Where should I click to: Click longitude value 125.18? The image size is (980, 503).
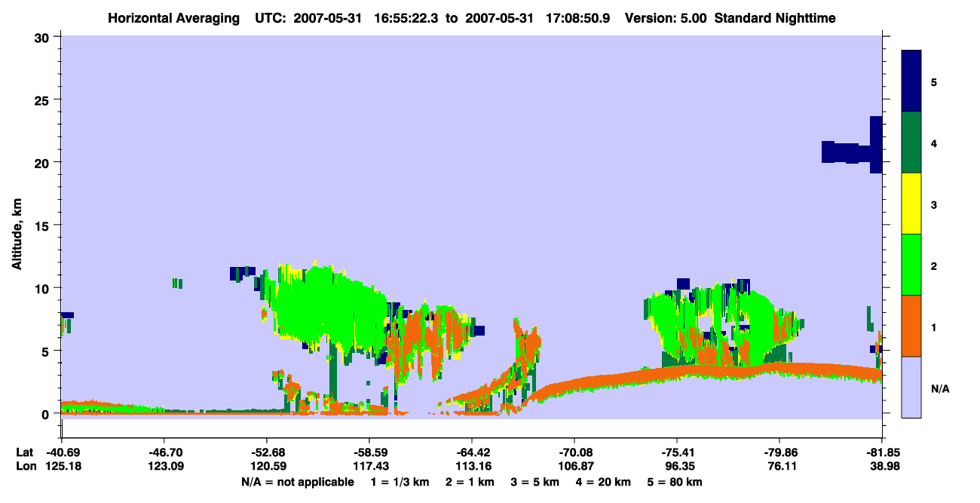[62, 466]
